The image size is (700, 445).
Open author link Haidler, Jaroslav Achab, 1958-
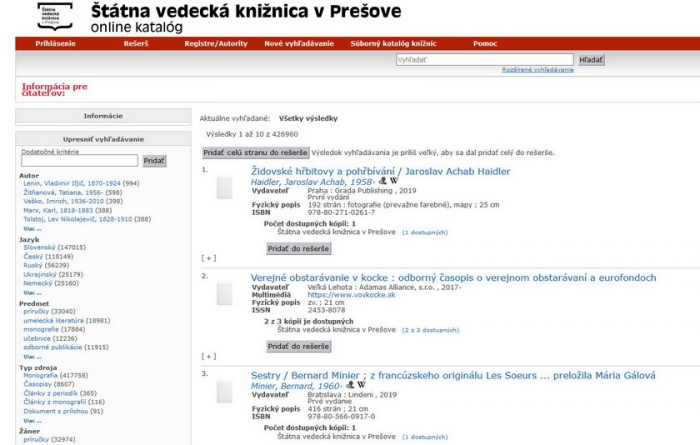[313, 182]
